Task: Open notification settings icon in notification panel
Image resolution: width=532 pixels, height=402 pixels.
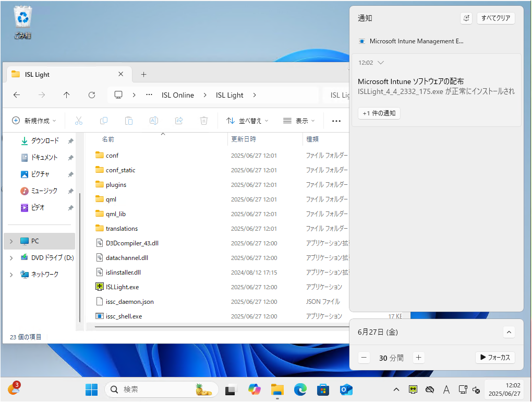Action: (466, 18)
